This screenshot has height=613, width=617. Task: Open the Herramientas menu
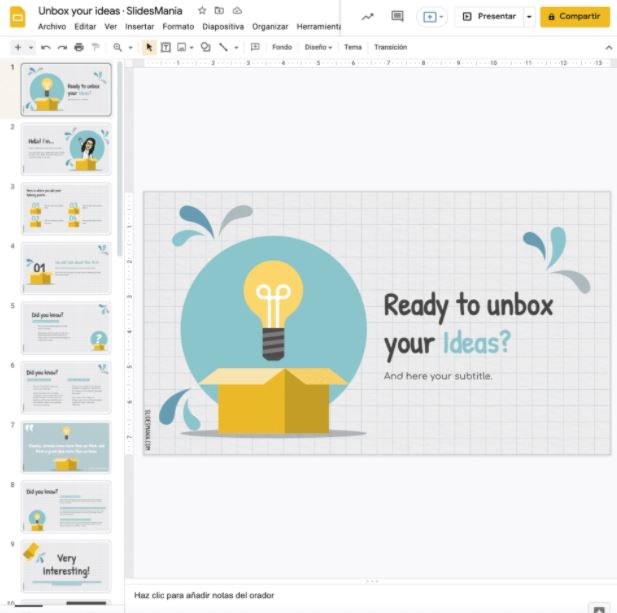pyautogui.click(x=318, y=27)
